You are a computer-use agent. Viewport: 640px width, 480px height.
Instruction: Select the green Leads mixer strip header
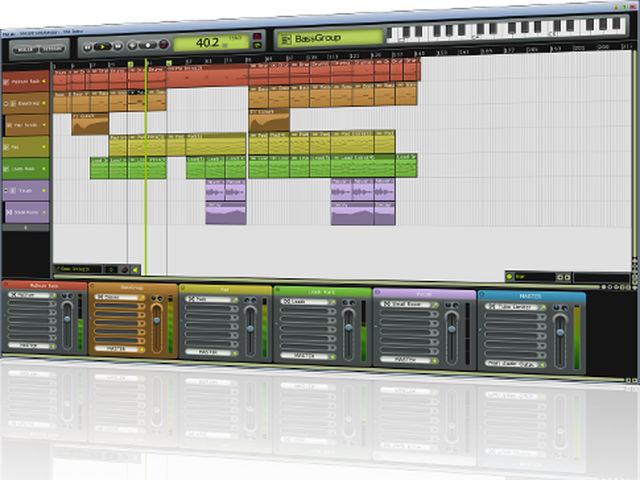(322, 292)
